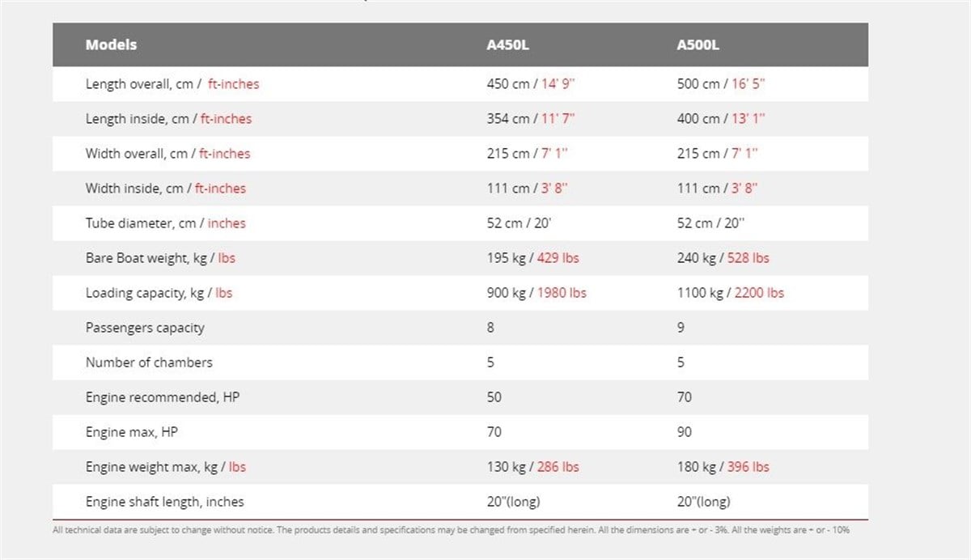The height and width of the screenshot is (560, 971).
Task: Click the Length overall row label
Action: (172, 84)
